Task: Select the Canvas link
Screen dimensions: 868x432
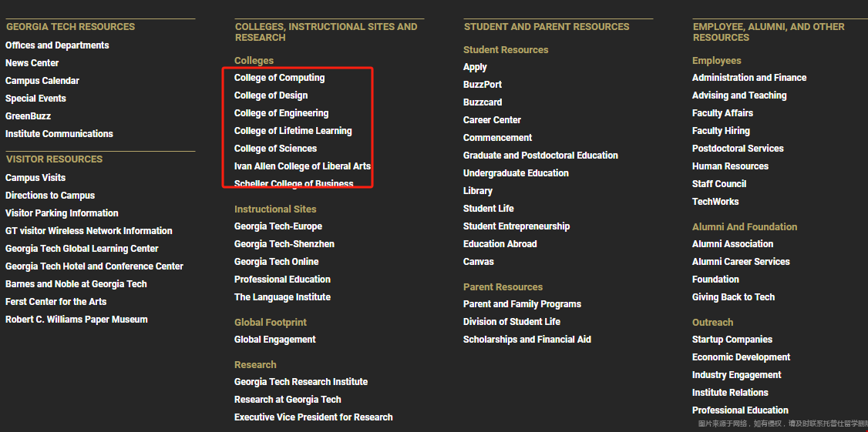Action: [x=479, y=262]
